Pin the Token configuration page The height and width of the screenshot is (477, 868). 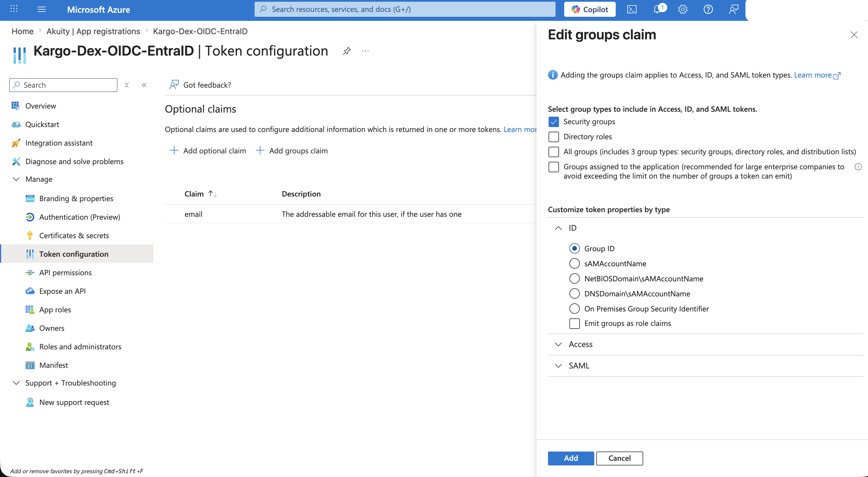point(347,51)
